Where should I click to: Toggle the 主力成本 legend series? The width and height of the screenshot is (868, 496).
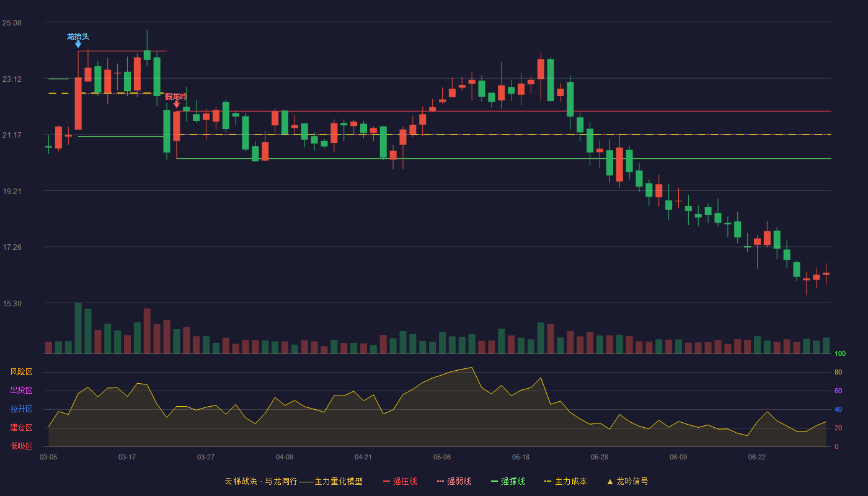[565, 481]
